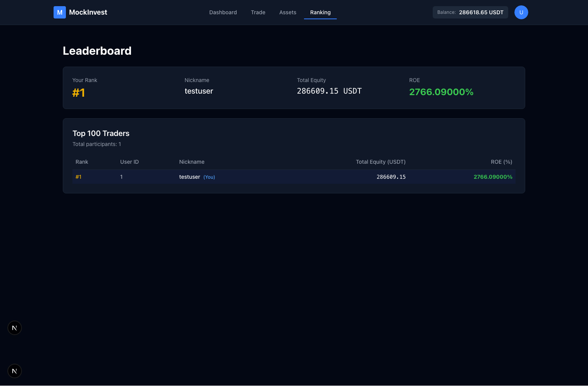The width and height of the screenshot is (588, 386).
Task: Click the large green ROE percentage in summary
Action: [x=441, y=92]
